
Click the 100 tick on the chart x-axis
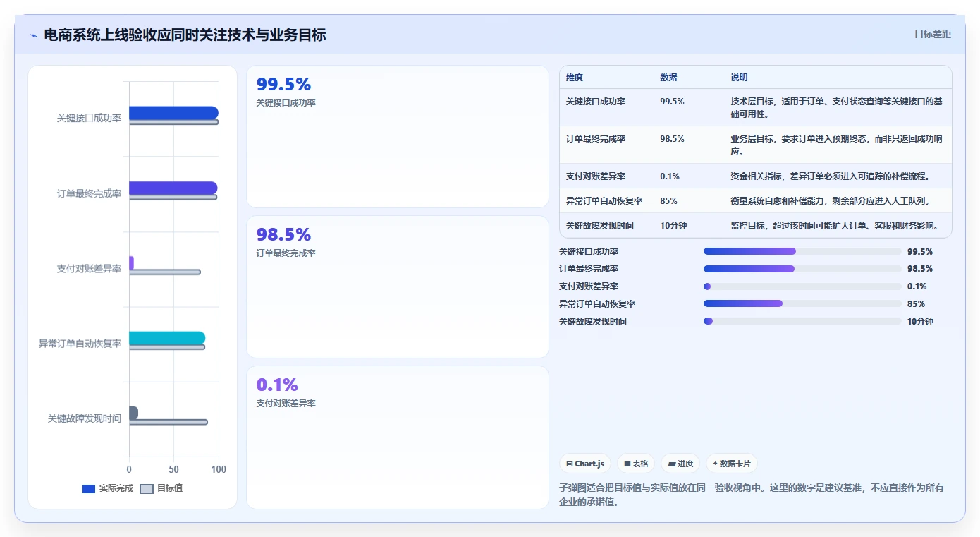click(219, 469)
